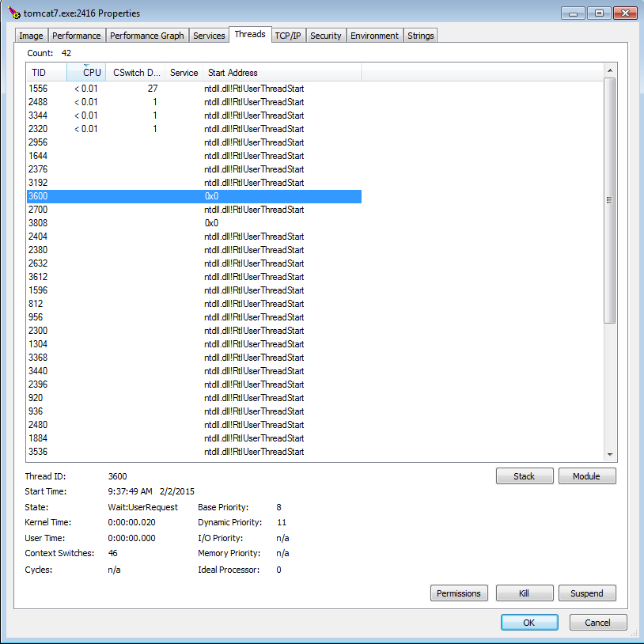The height and width of the screenshot is (644, 644).
Task: Click the Stack button
Action: pyautogui.click(x=525, y=476)
